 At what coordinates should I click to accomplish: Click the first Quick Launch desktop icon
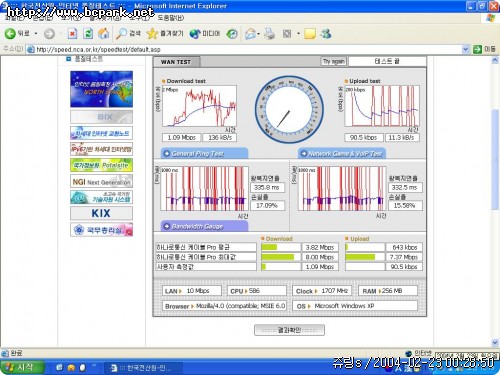(60, 367)
